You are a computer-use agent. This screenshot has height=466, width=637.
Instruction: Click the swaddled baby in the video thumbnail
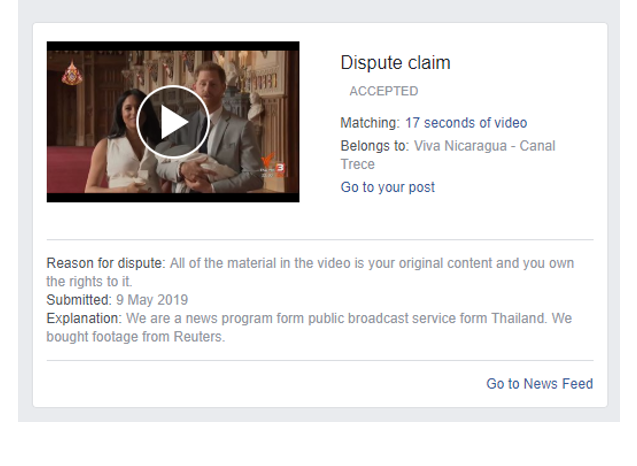click(x=191, y=163)
